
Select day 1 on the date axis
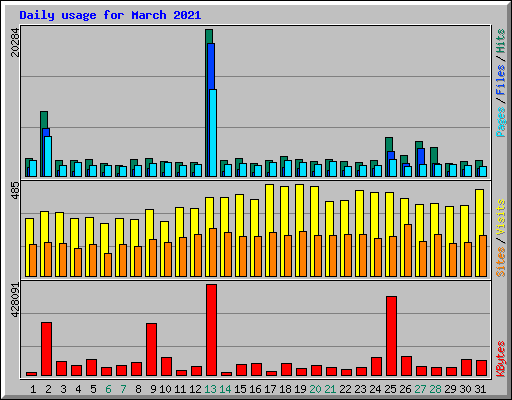coord(33,389)
